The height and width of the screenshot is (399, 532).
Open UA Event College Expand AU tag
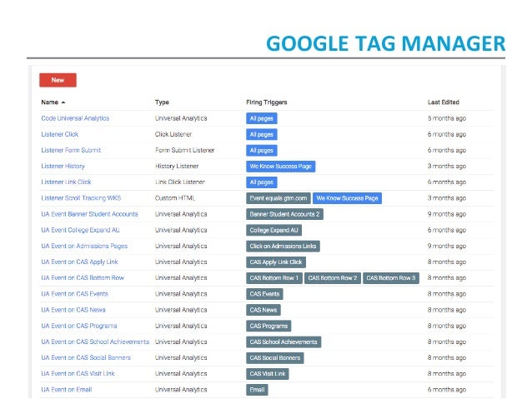(80, 230)
